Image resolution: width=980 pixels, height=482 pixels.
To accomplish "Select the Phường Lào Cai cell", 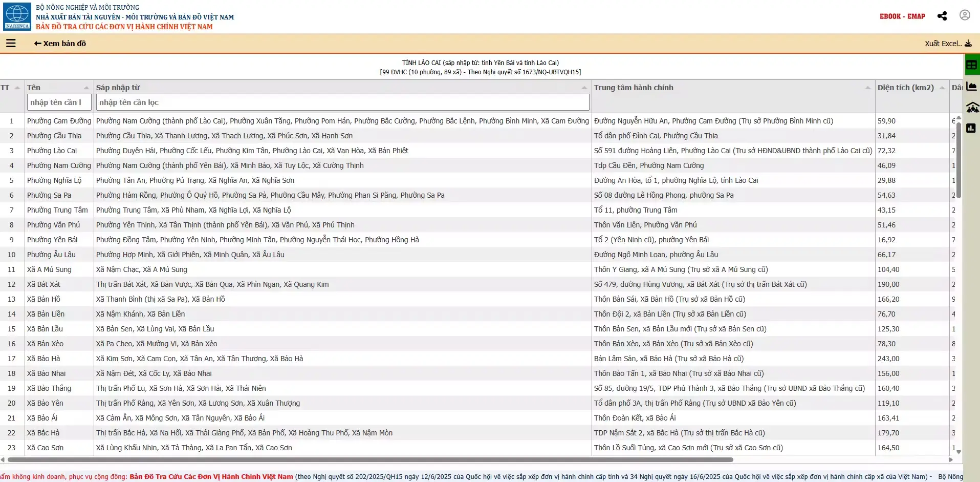I will tap(52, 151).
